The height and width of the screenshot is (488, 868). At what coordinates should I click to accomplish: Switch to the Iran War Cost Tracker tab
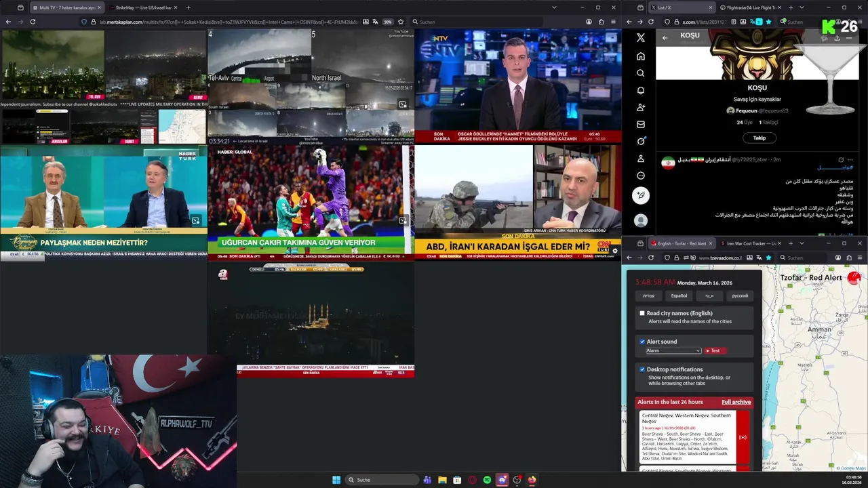[x=750, y=243]
